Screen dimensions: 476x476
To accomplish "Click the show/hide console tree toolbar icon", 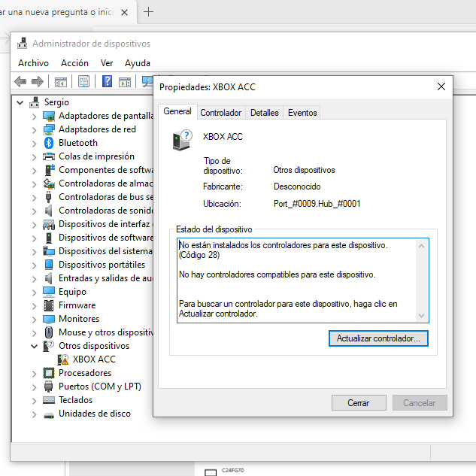I will point(61,82).
